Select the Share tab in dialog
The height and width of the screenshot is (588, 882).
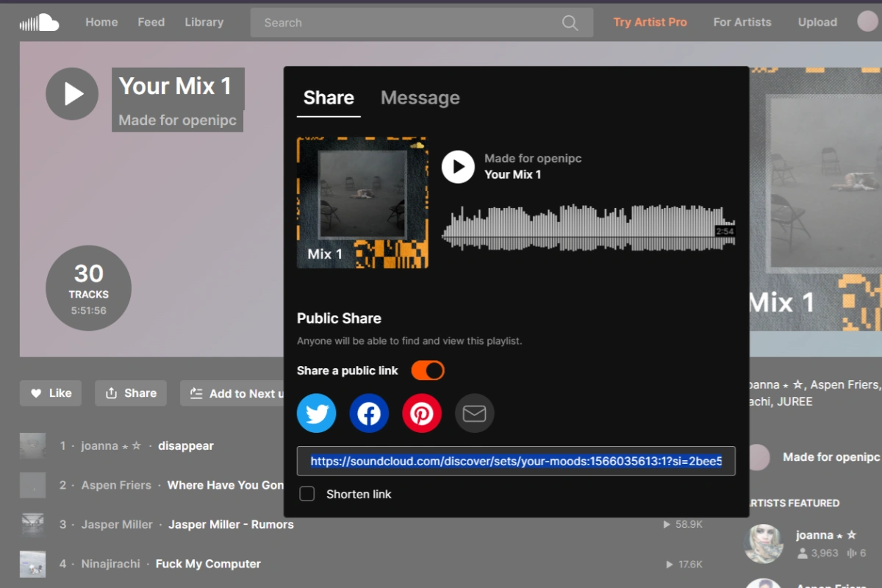coord(329,98)
